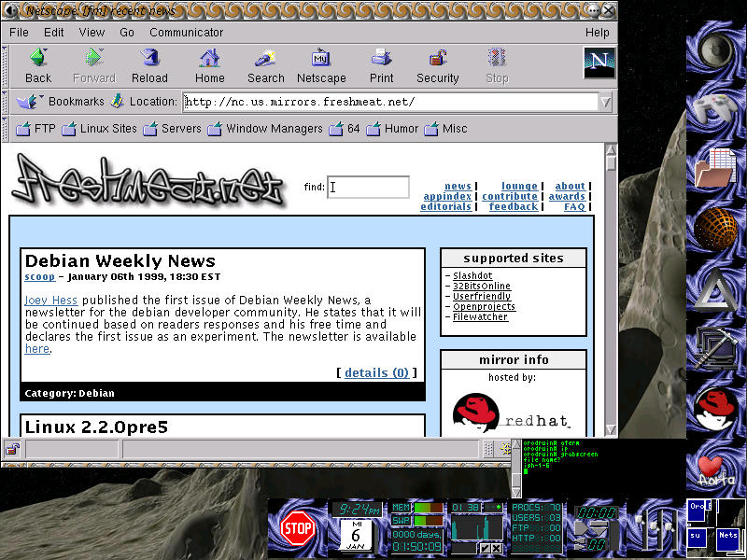Print the page using the printer icon
Image resolution: width=747 pixels, height=560 pixels.
(x=381, y=59)
